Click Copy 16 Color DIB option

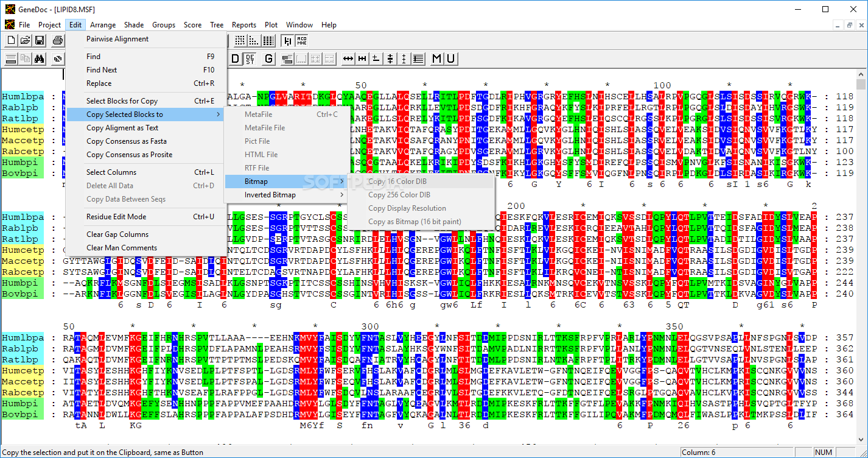(x=421, y=181)
